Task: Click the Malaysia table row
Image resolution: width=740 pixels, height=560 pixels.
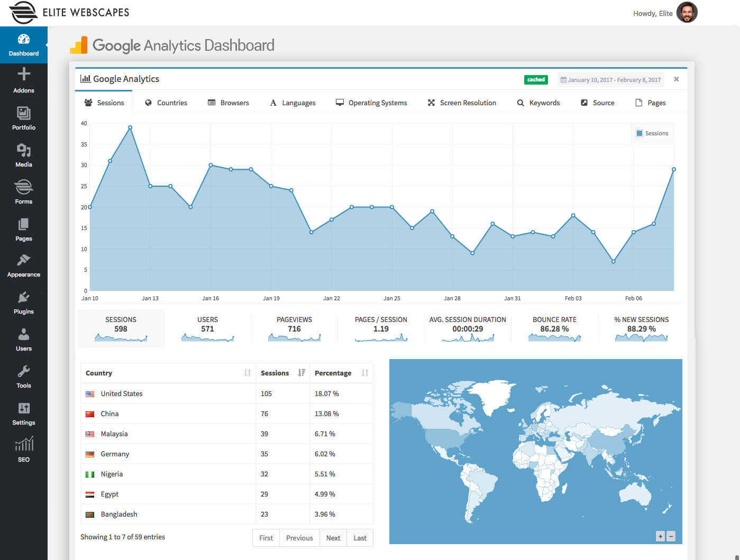Action: [x=227, y=434]
